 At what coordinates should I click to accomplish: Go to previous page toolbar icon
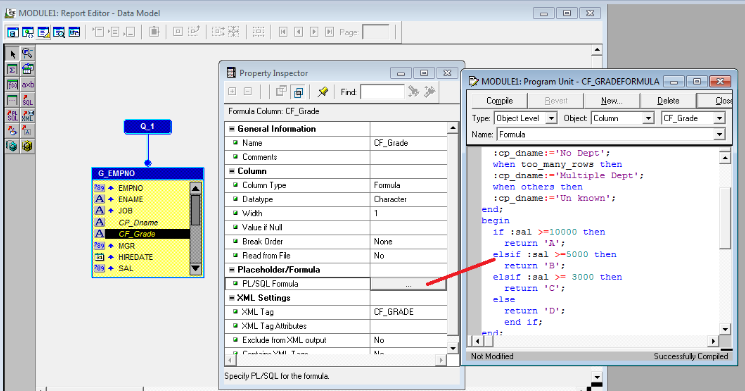[298, 32]
